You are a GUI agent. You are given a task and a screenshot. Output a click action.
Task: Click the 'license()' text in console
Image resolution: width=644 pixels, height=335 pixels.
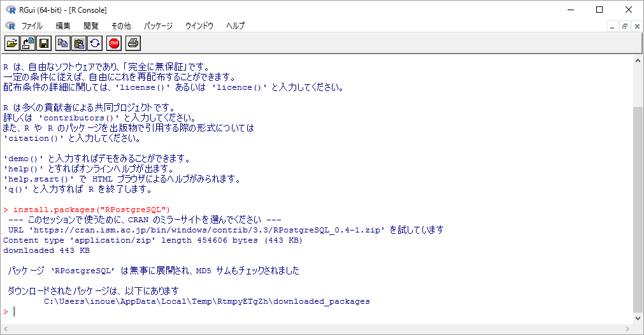(143, 87)
